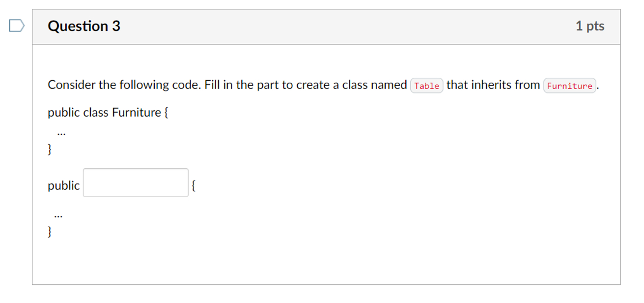Select the answer blank after the word public
The width and height of the screenshot is (644, 303).
click(x=135, y=182)
